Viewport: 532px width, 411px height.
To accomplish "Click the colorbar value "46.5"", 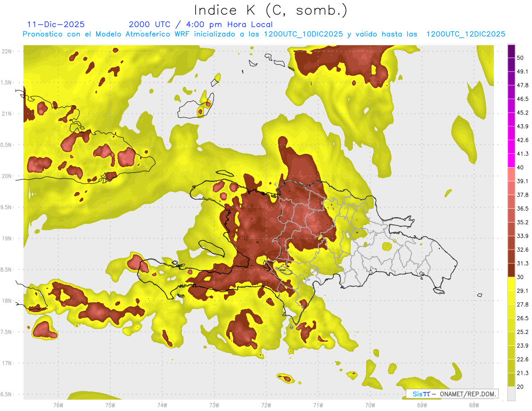I will (x=523, y=99).
